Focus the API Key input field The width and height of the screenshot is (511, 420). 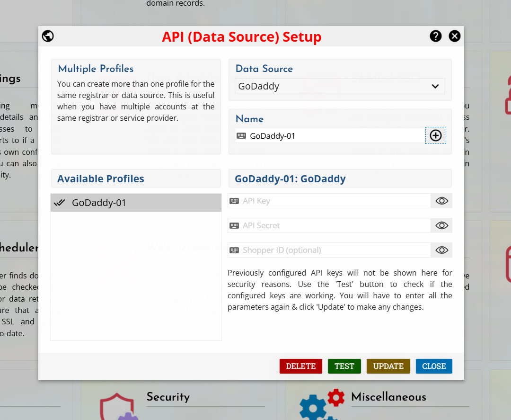329,201
